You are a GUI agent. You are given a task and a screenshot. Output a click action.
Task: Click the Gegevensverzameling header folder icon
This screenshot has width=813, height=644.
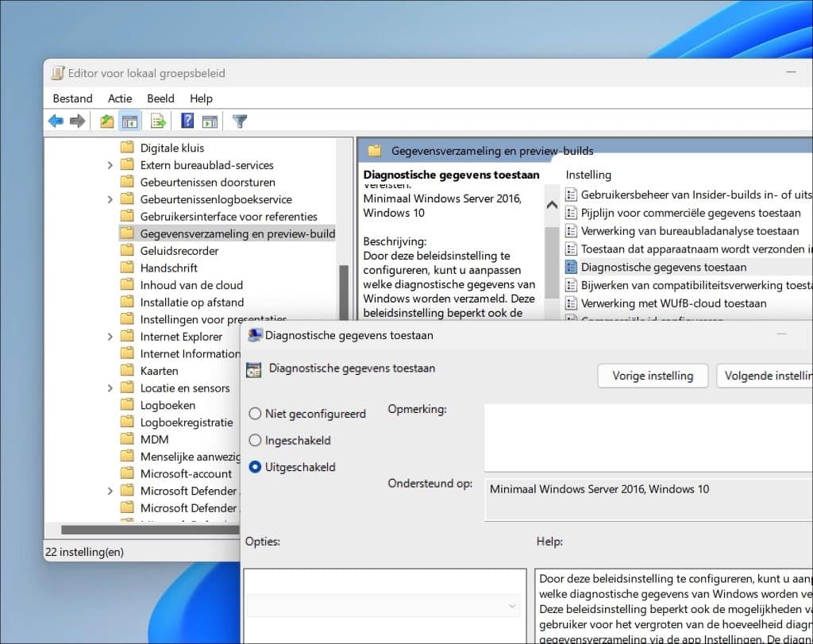tap(375, 151)
